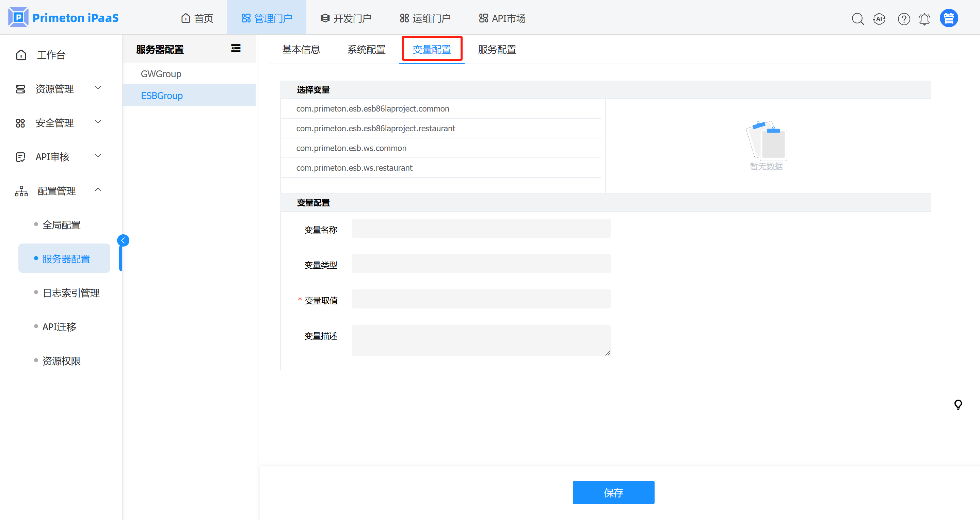Click the 保存 button
980x520 pixels.
[x=613, y=492]
